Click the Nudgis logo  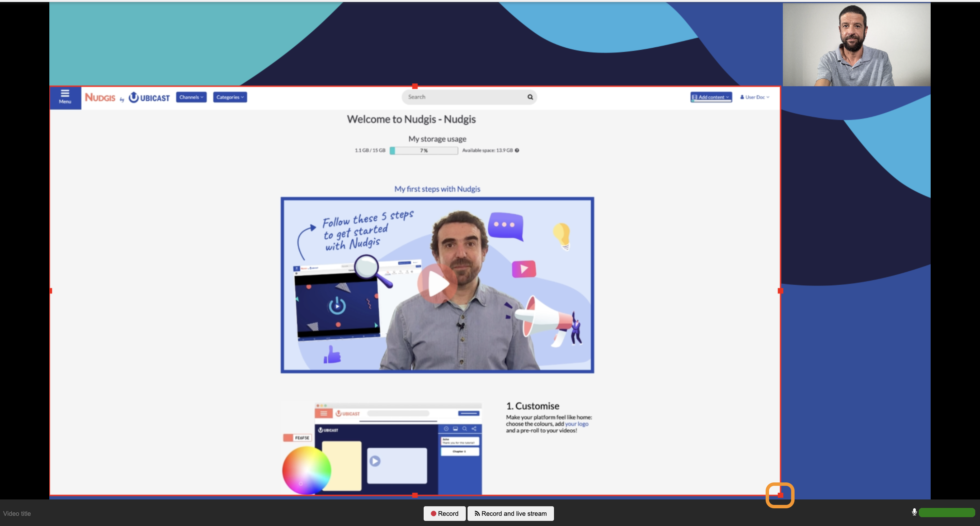pos(100,97)
